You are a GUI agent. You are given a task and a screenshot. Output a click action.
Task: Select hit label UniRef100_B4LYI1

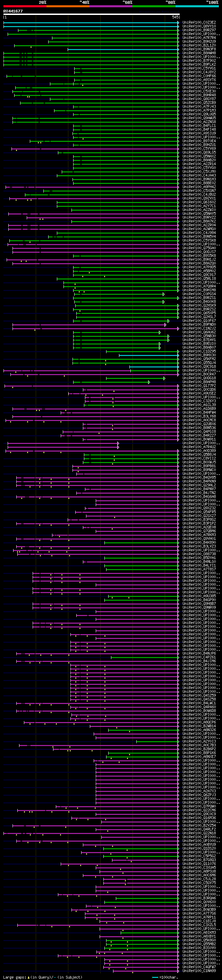(199, 565)
